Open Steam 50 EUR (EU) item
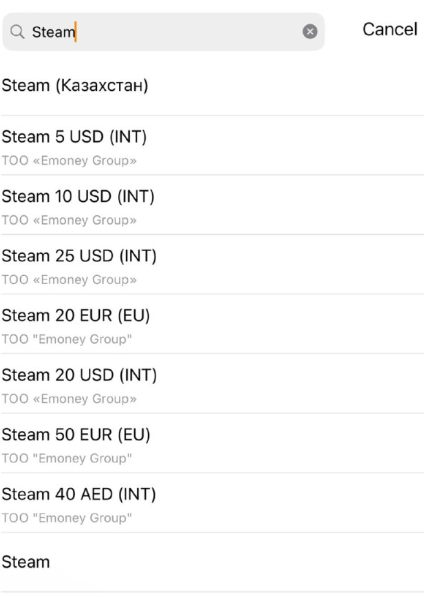 [212, 443]
